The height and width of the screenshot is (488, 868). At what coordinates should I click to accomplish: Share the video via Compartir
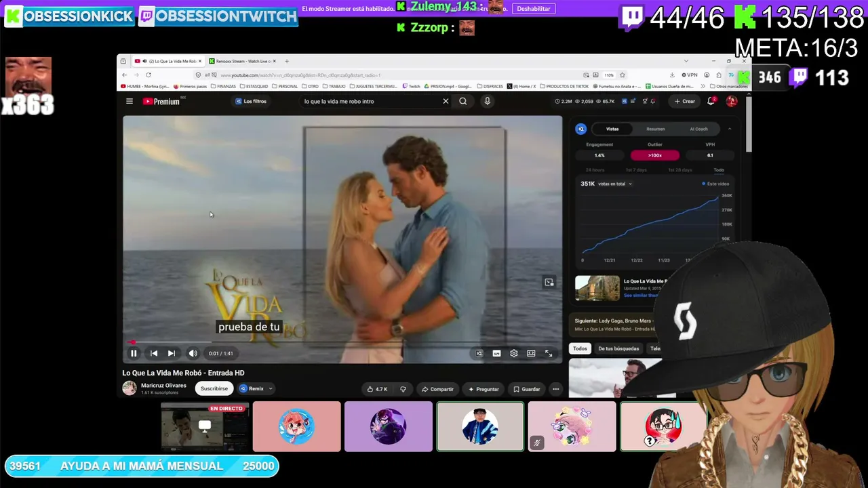pyautogui.click(x=437, y=389)
